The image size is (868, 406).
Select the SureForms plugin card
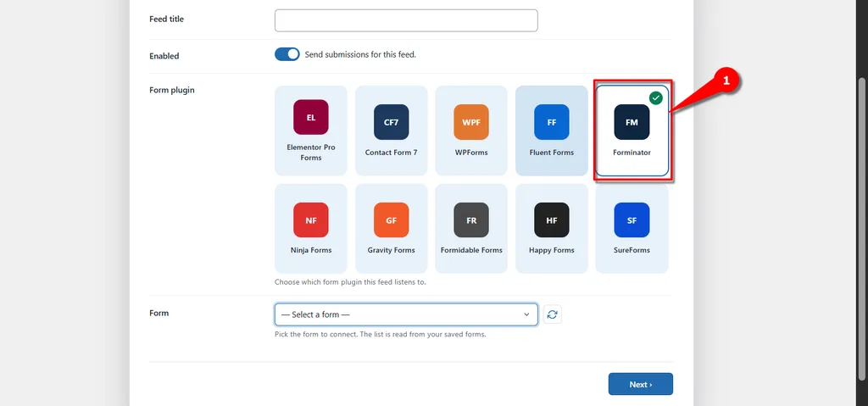click(632, 229)
